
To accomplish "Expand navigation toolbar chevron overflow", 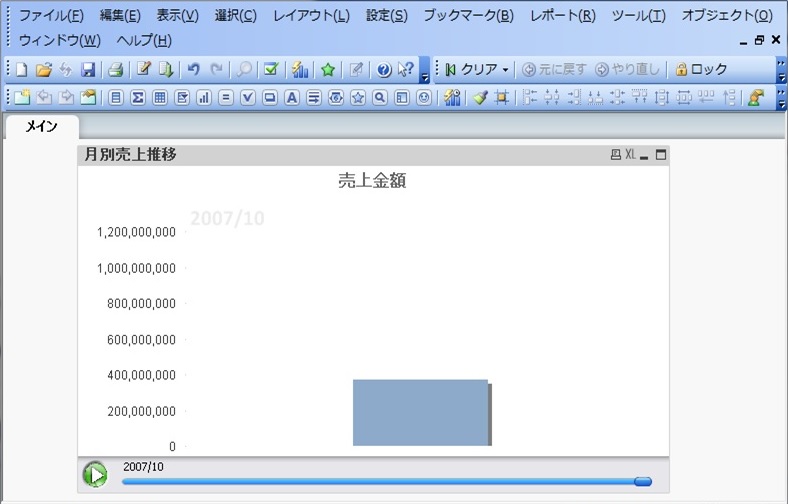I will pos(781,64).
